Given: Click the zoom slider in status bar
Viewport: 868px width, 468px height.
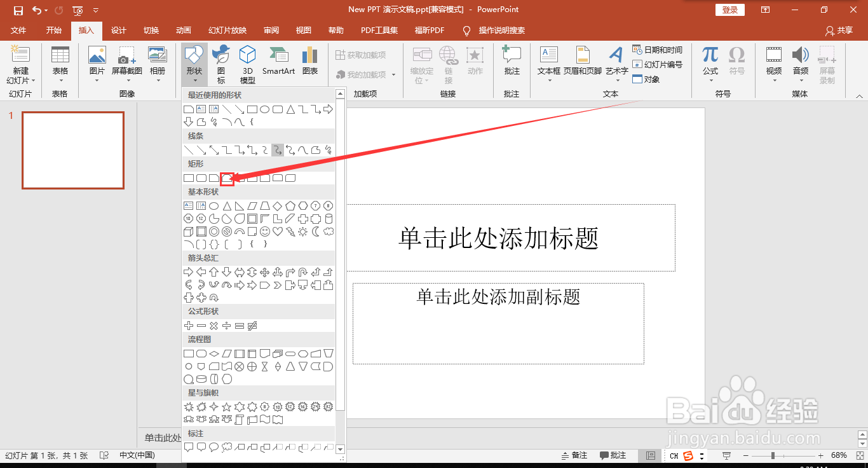Looking at the screenshot, I should pos(785,455).
